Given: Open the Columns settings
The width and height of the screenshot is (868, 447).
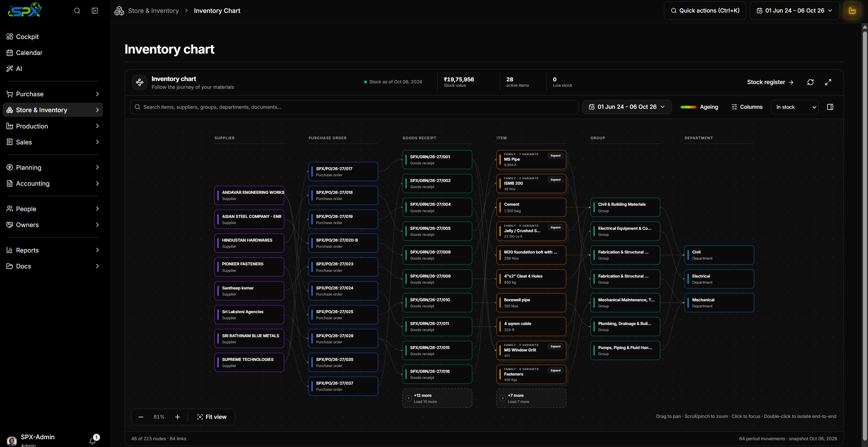Looking at the screenshot, I should [x=747, y=107].
